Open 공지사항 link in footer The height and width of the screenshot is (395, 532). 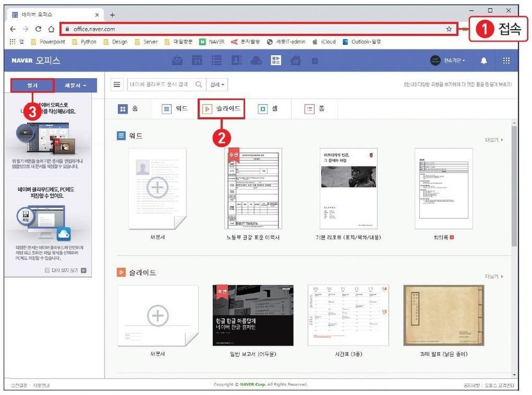pyautogui.click(x=472, y=385)
